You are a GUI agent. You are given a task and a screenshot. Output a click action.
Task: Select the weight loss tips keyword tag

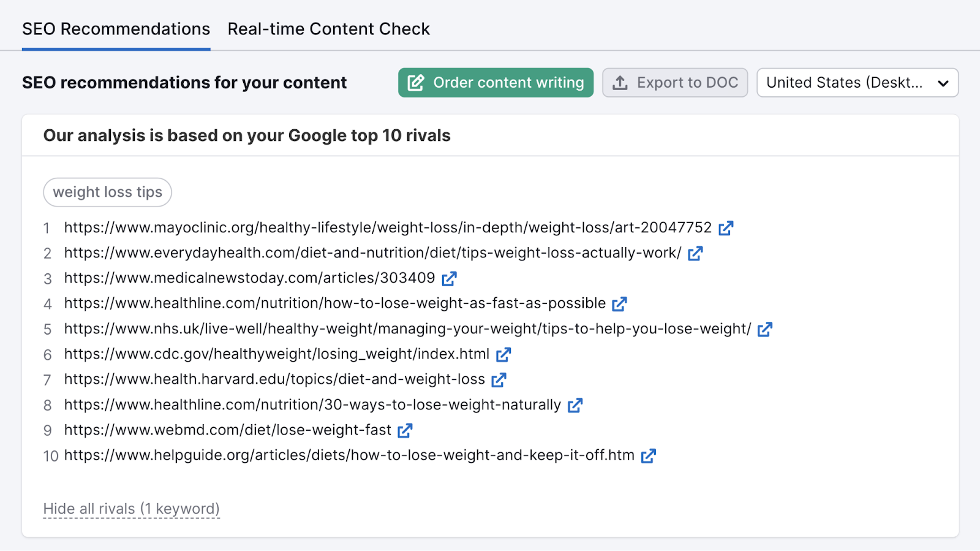107,192
